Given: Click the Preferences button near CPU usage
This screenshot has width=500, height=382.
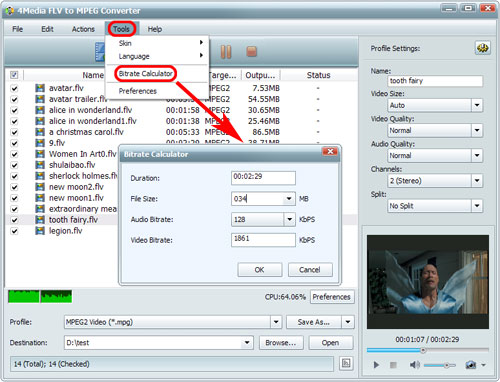Looking at the screenshot, I should pyautogui.click(x=332, y=297).
